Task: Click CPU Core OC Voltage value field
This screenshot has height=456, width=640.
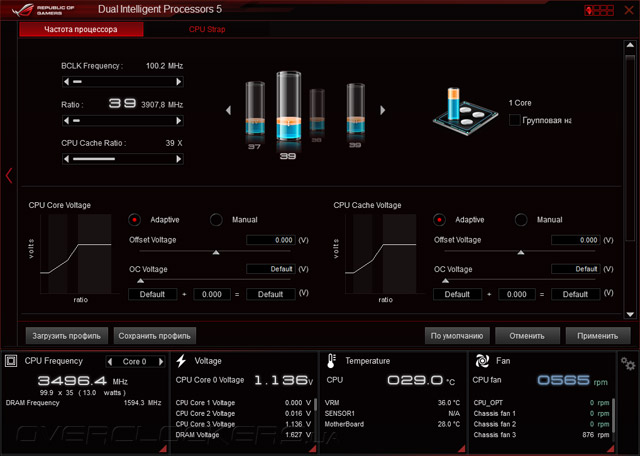Action: [x=271, y=269]
